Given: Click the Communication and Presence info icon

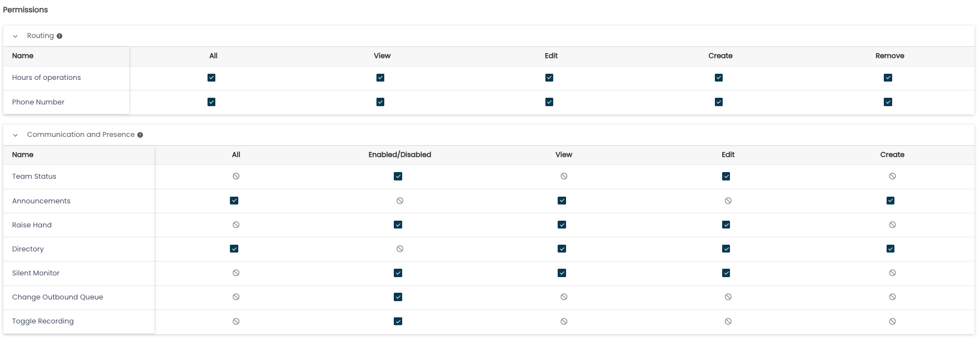Looking at the screenshot, I should pyautogui.click(x=140, y=135).
